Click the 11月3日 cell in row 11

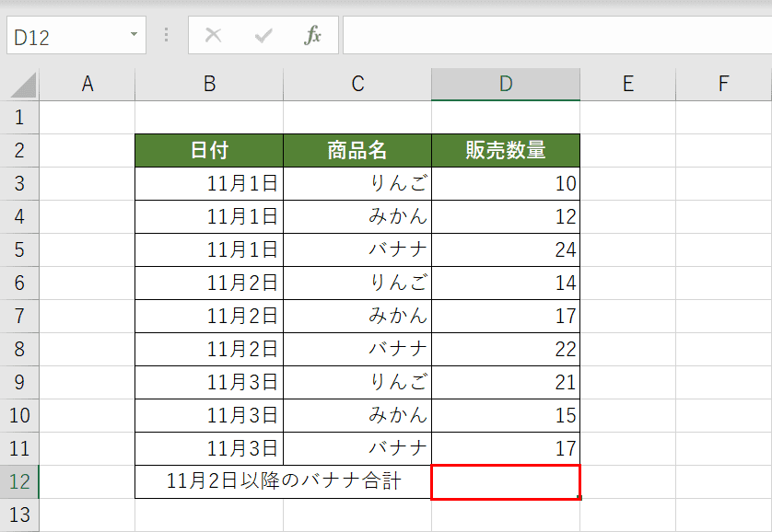point(209,449)
